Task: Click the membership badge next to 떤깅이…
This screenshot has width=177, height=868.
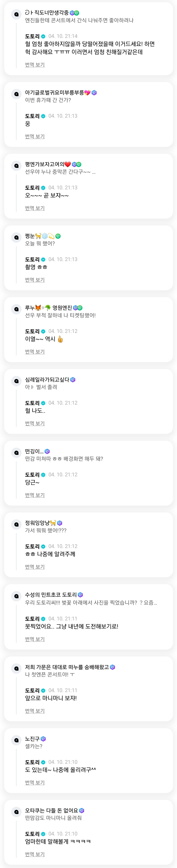Action: coord(47,452)
